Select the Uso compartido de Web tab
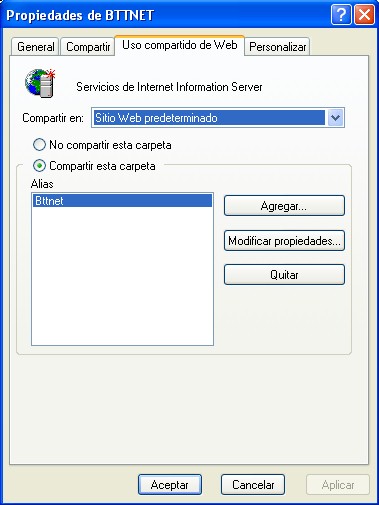 tap(179, 45)
